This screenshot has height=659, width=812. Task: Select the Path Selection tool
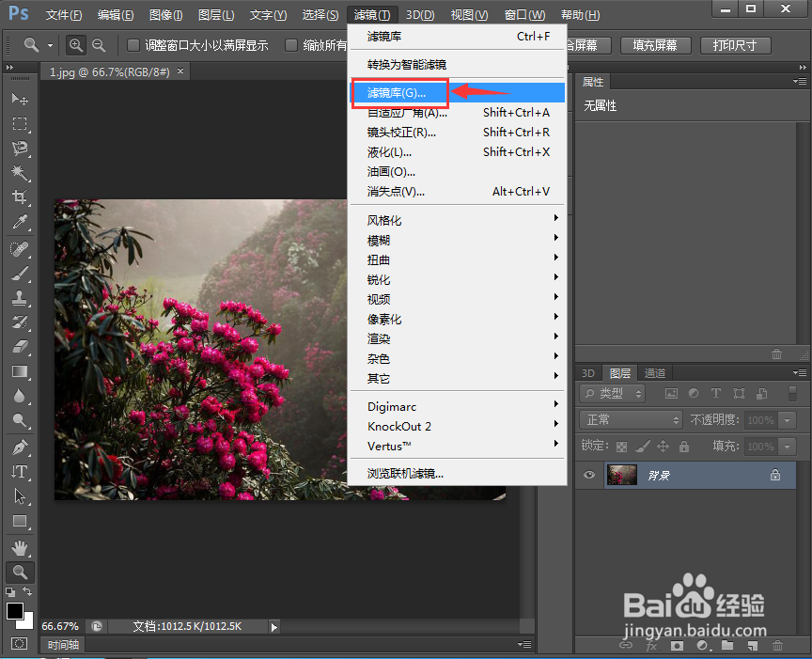[x=20, y=496]
